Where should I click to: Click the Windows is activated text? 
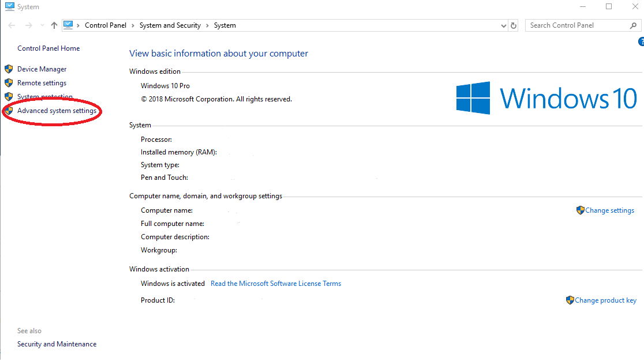pyautogui.click(x=173, y=284)
